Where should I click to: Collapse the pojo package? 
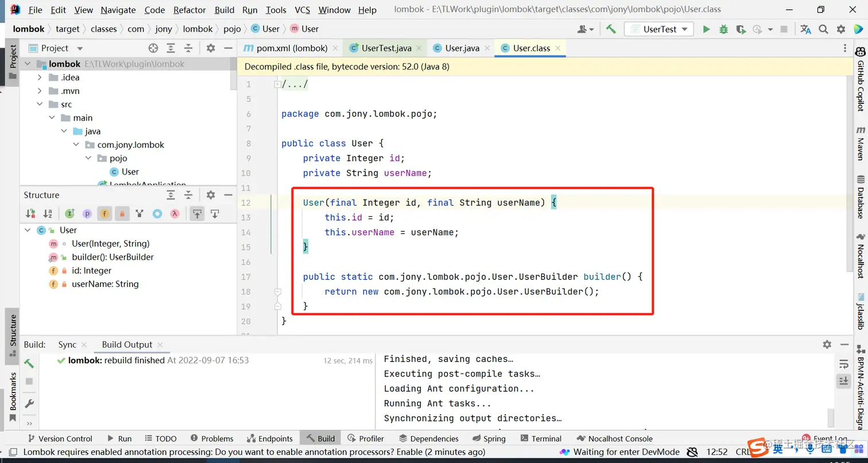(88, 158)
